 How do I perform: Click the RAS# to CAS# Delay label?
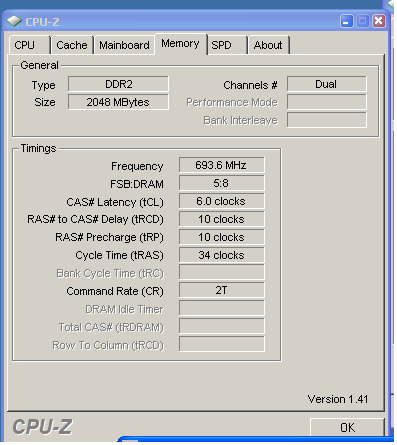point(95,219)
